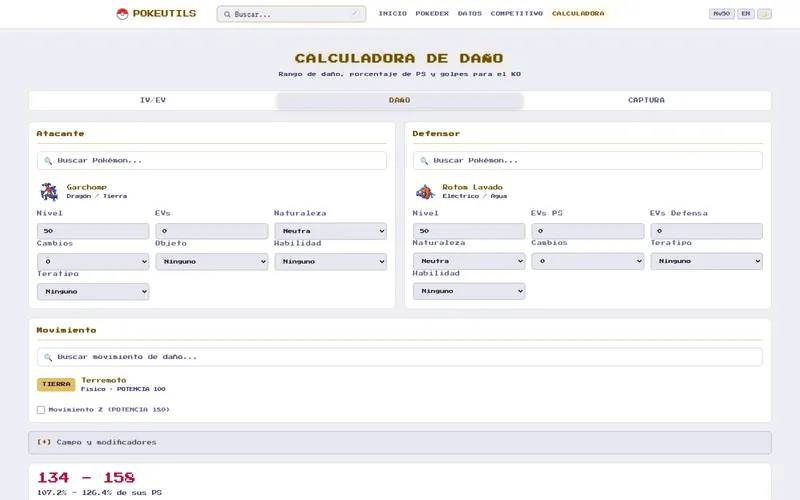Click the Buscar movimiento de daño field

click(399, 357)
